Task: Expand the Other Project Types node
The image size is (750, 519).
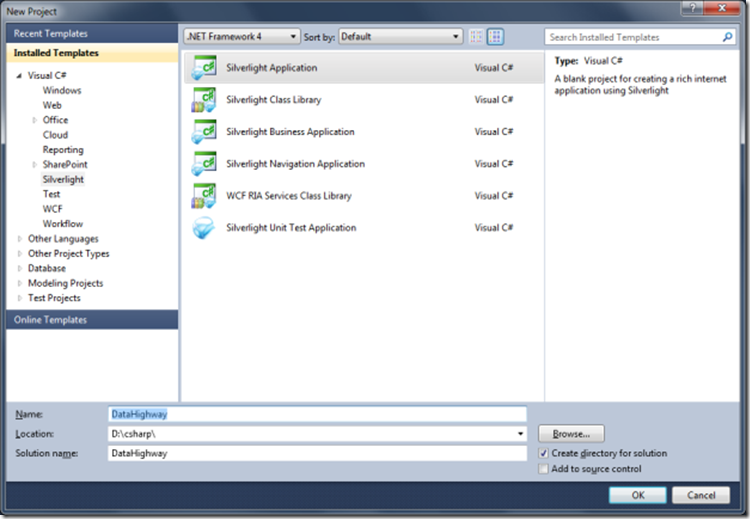Action: point(20,254)
